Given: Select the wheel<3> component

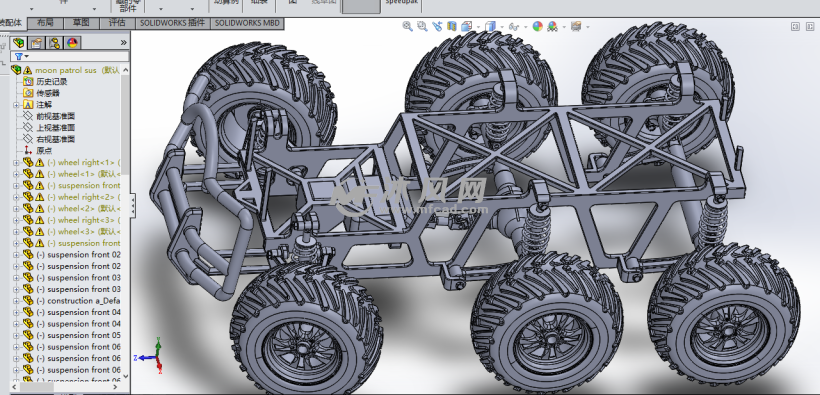Looking at the screenshot, I should 84,231.
